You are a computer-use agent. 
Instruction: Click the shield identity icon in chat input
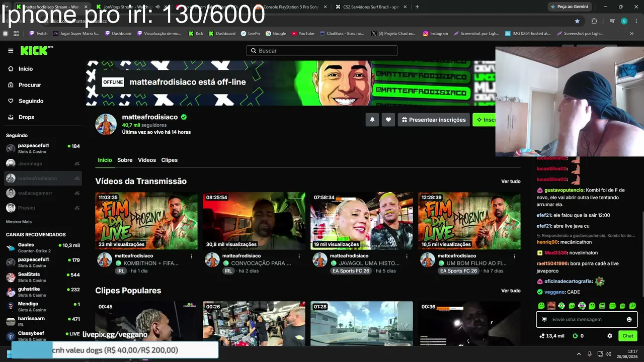(544, 319)
